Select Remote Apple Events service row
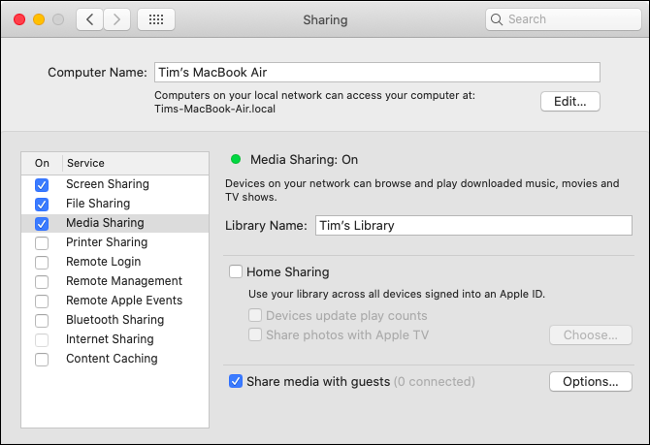This screenshot has height=445, width=650. (115, 300)
